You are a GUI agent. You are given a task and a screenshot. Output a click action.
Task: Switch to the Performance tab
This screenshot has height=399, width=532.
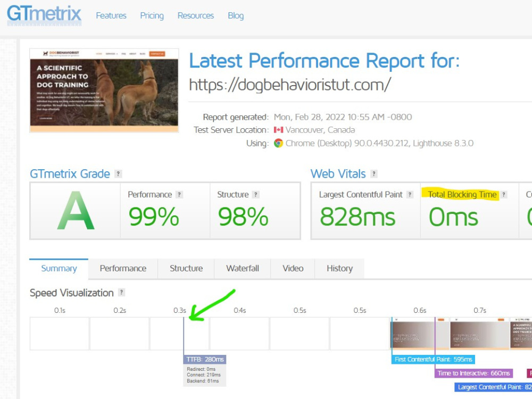(x=123, y=268)
